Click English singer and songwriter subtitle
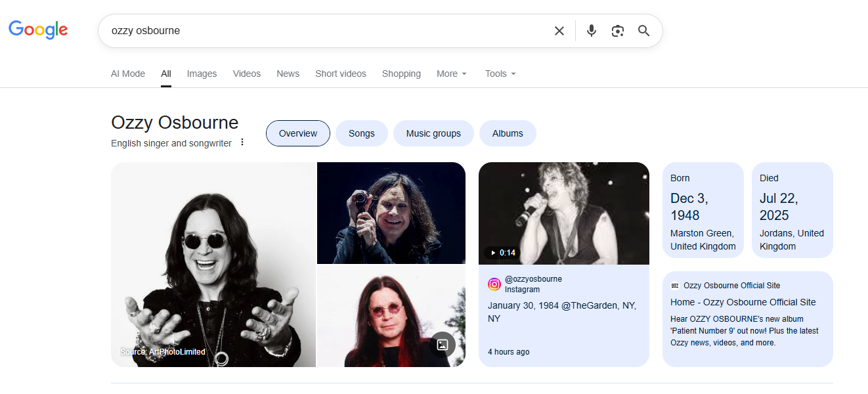The width and height of the screenshot is (868, 394). pos(171,143)
